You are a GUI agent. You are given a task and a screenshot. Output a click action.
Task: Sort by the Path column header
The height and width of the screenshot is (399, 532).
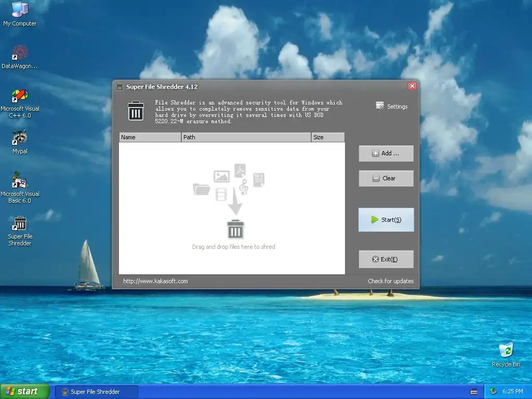[246, 137]
